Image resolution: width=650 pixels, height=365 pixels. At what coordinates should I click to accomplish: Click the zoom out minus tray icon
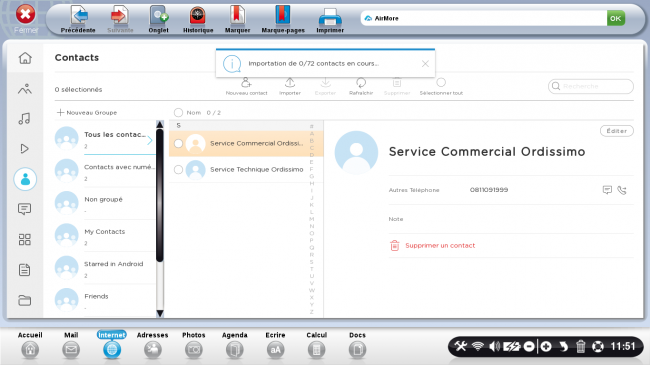pos(529,346)
